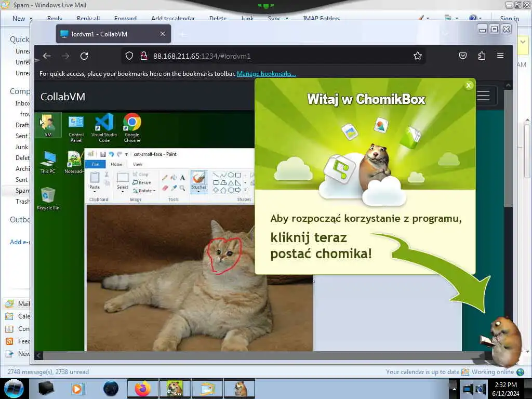Bookmark this page with the star

[x=418, y=56]
